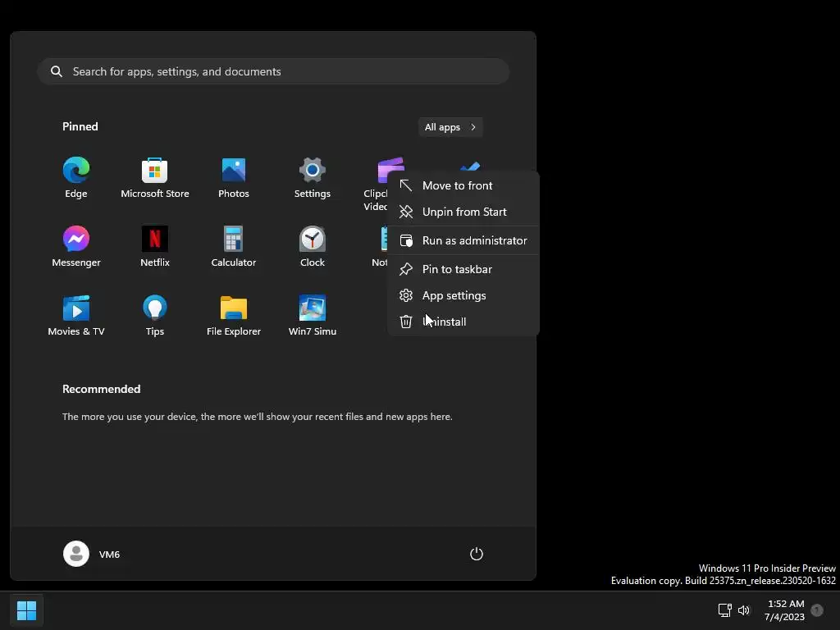The height and width of the screenshot is (630, 840).
Task: Select Uninstall in context menu
Action: (x=463, y=322)
